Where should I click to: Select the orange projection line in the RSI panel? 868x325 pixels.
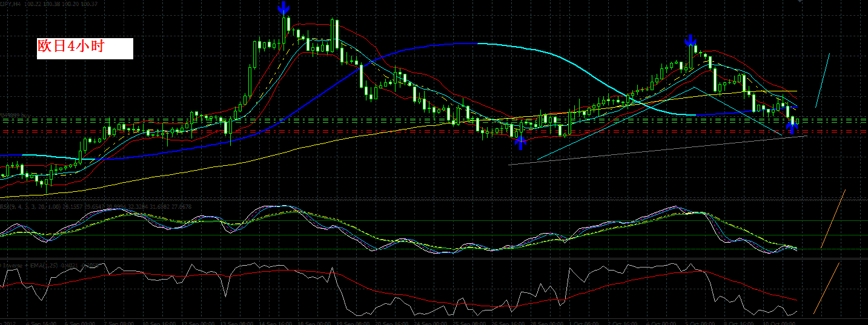(x=833, y=218)
